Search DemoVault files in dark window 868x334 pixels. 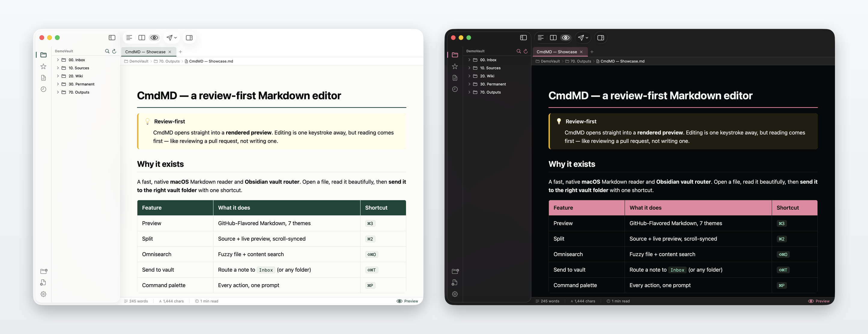click(519, 51)
